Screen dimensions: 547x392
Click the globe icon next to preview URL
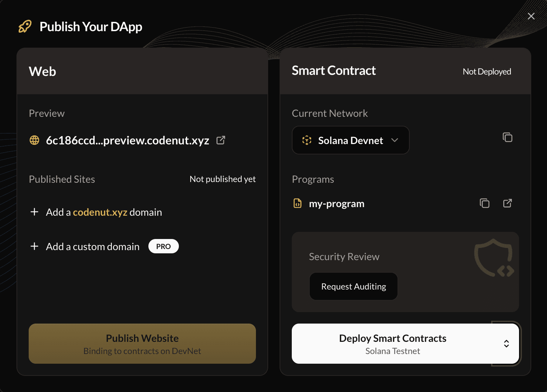[x=34, y=140]
